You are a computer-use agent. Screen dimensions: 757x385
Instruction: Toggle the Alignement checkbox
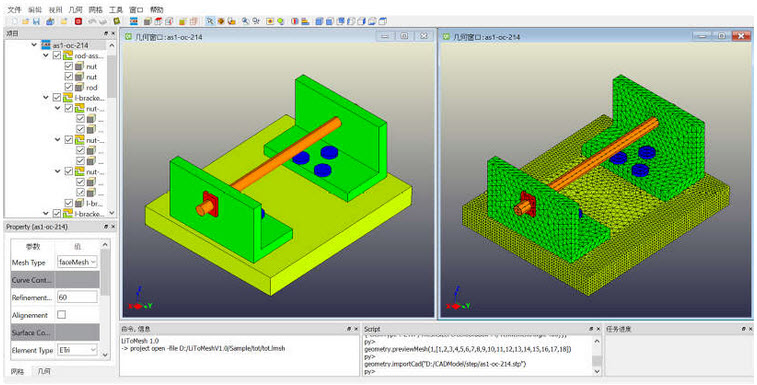pyautogui.click(x=61, y=314)
